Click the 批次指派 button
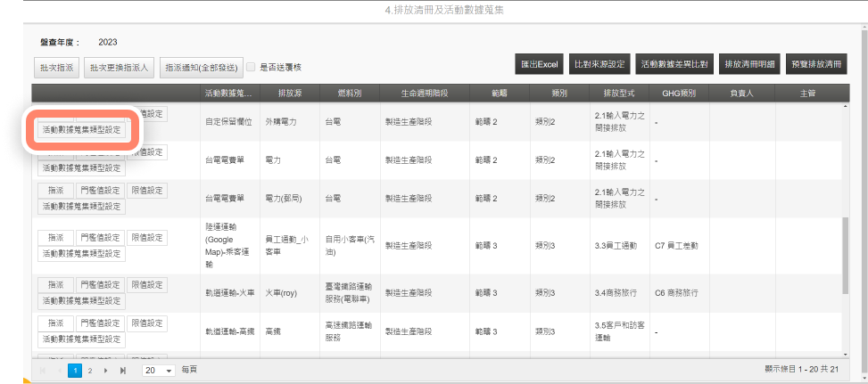The image size is (868, 384). point(57,68)
